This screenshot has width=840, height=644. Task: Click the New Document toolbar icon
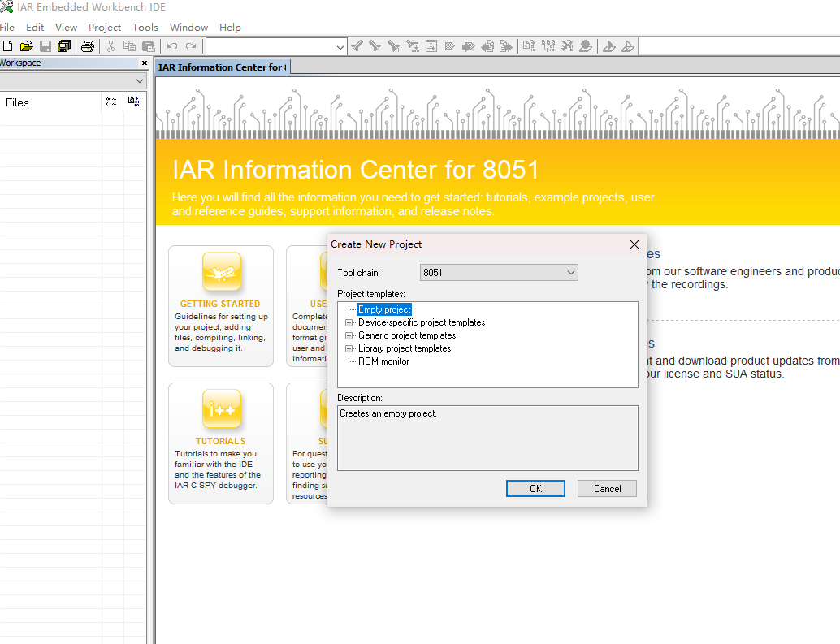7,46
